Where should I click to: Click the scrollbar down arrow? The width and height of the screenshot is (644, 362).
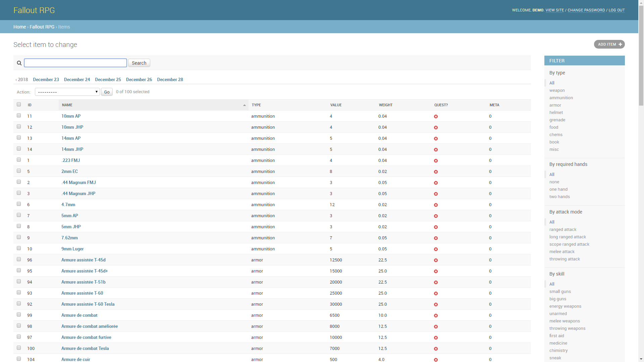point(641,359)
